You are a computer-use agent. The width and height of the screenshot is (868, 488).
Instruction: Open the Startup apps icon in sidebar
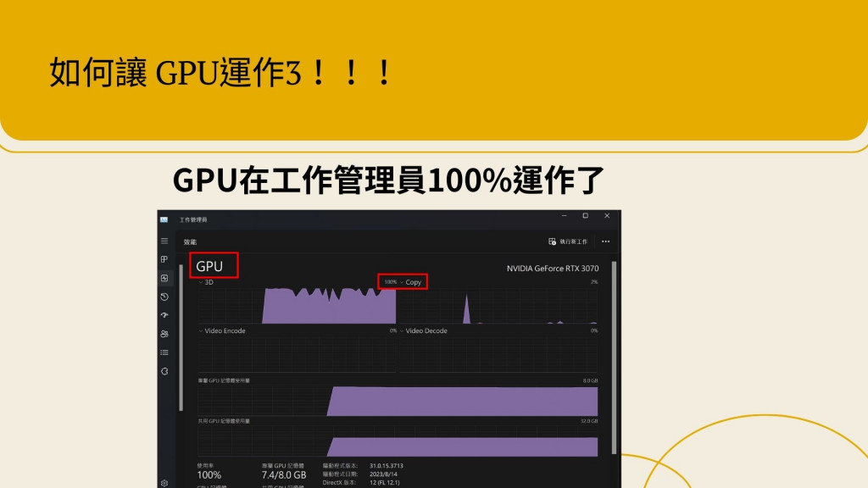[164, 315]
